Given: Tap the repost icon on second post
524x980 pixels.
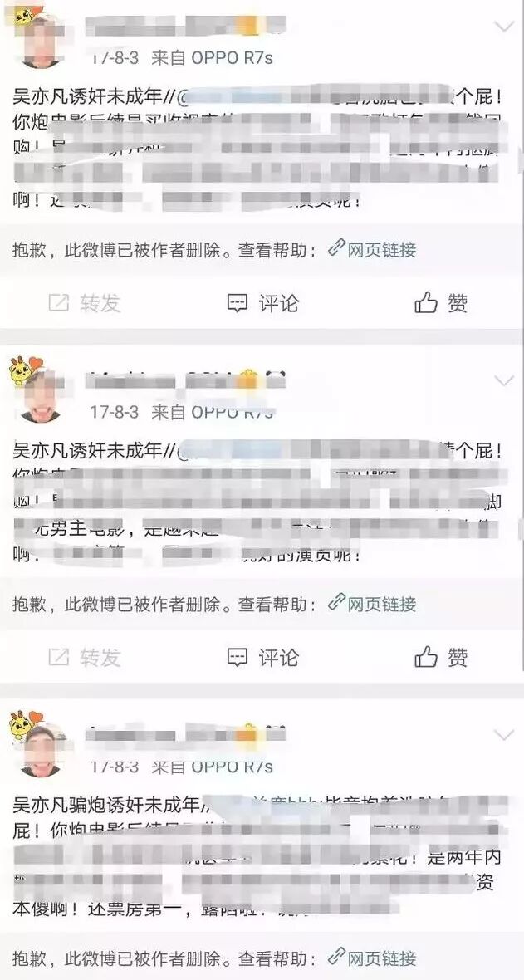Looking at the screenshot, I should tap(58, 658).
